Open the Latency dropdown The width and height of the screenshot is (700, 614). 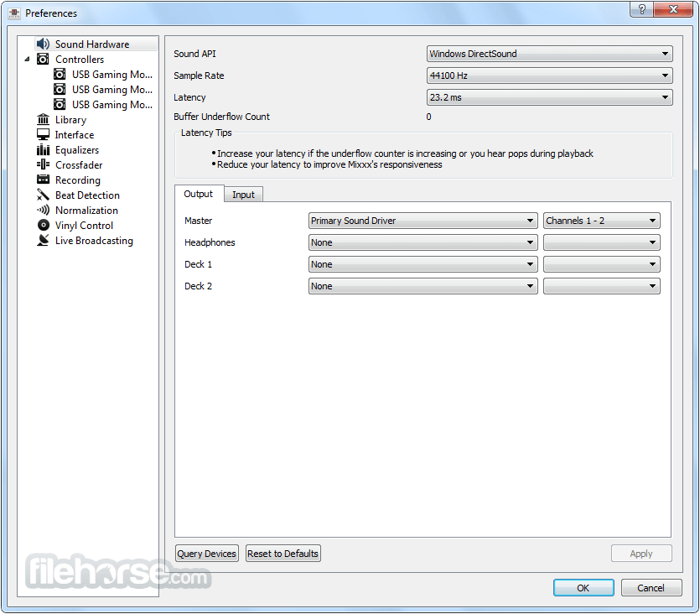(550, 97)
